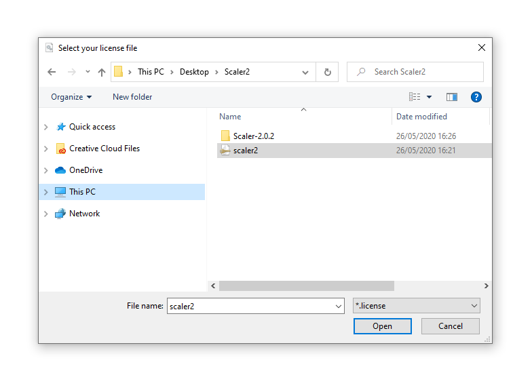Click the forward navigation arrow

72,72
